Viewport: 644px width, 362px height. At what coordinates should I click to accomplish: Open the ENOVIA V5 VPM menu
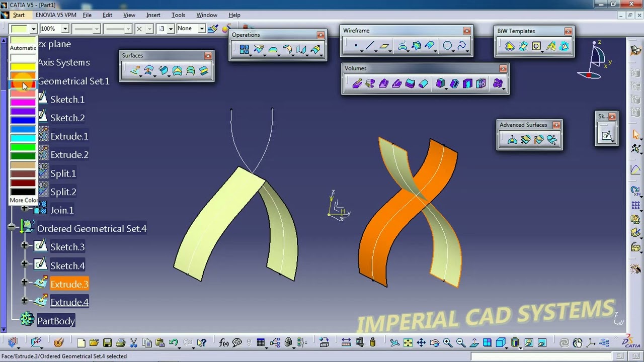pyautogui.click(x=56, y=15)
